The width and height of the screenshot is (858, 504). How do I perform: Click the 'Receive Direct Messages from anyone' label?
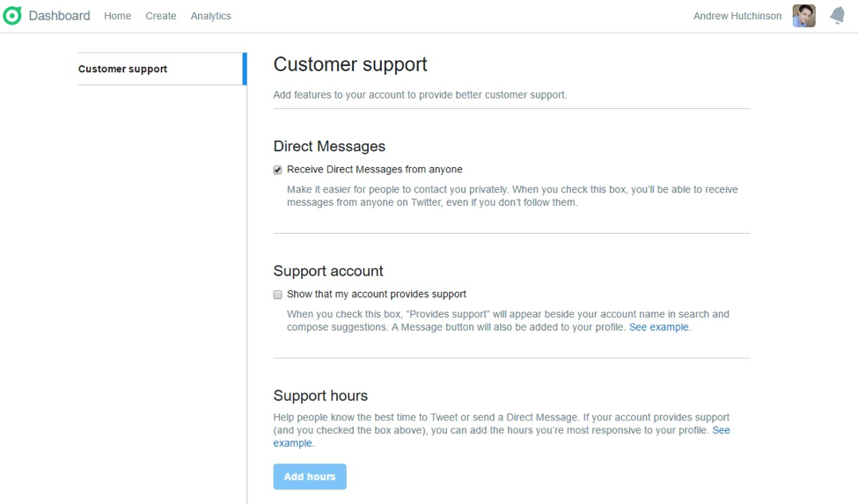374,170
